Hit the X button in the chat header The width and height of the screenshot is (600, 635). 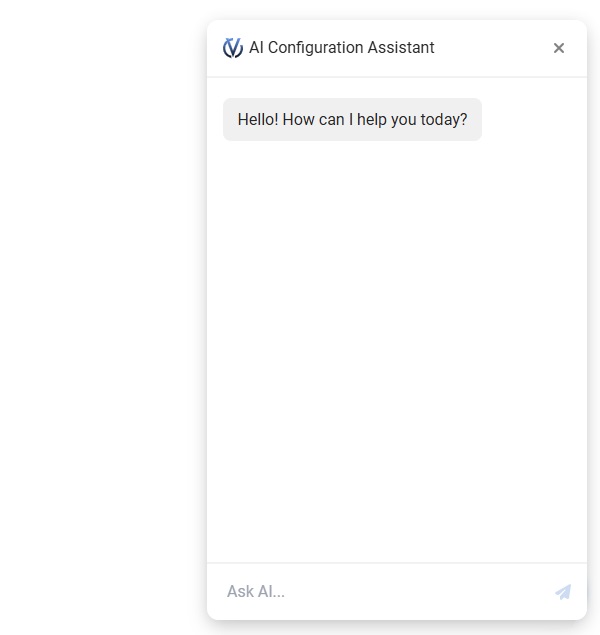[x=559, y=48]
